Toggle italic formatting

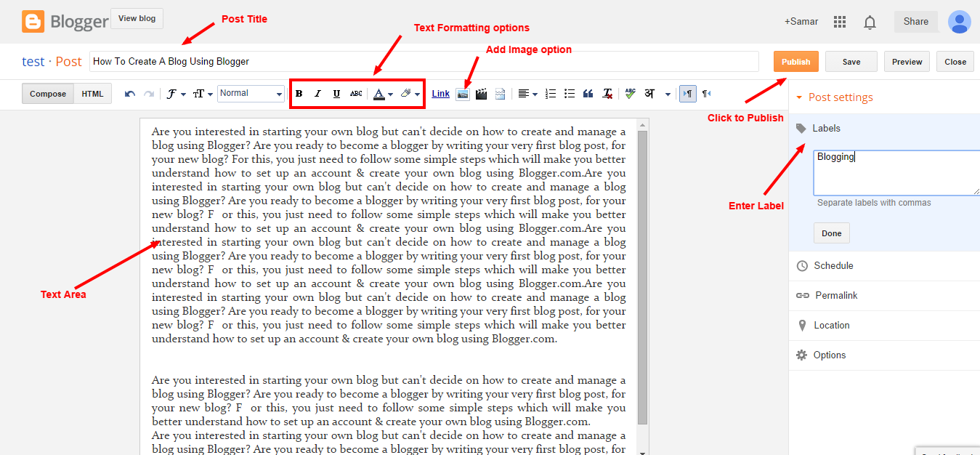pos(317,94)
